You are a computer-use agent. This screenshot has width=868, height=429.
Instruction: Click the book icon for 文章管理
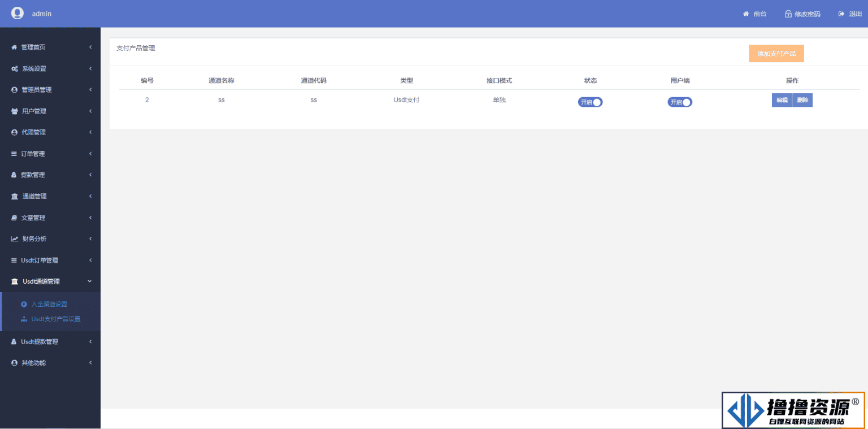click(14, 218)
